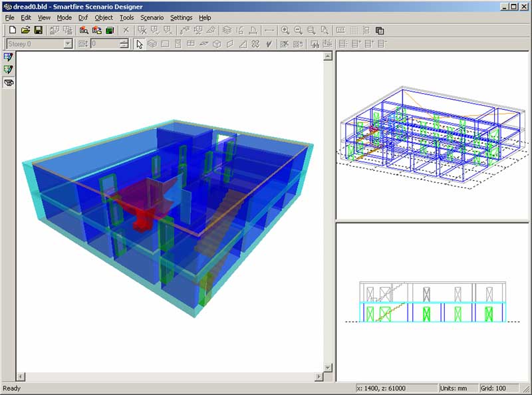Image resolution: width=532 pixels, height=395 pixels.
Task: Click the Zoom in magnifier icon
Action: (x=285, y=31)
